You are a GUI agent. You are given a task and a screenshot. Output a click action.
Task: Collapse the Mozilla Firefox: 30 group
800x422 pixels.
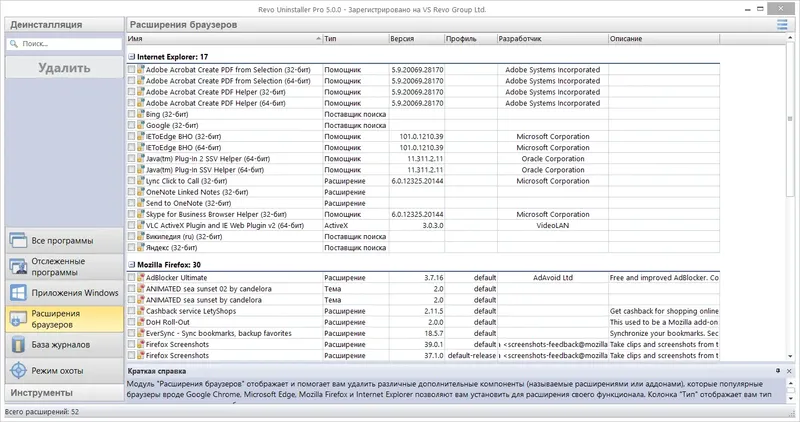[x=132, y=264]
